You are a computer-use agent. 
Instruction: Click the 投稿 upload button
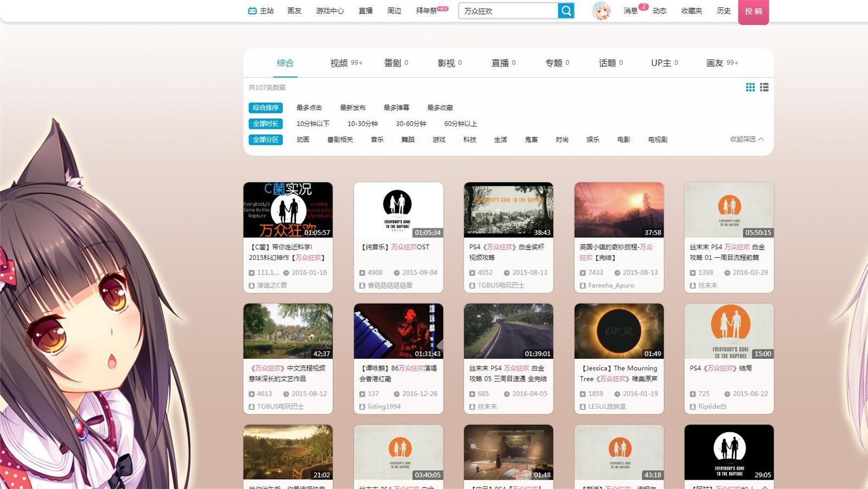click(x=754, y=11)
